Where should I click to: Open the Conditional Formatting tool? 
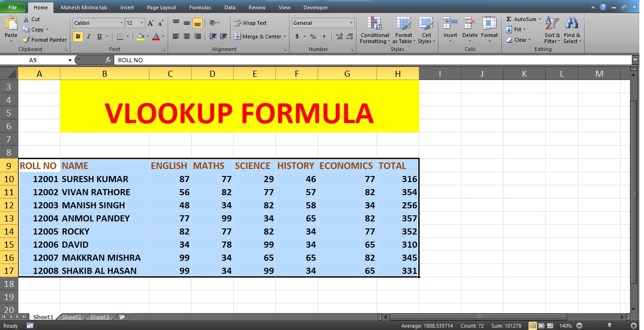tap(374, 29)
